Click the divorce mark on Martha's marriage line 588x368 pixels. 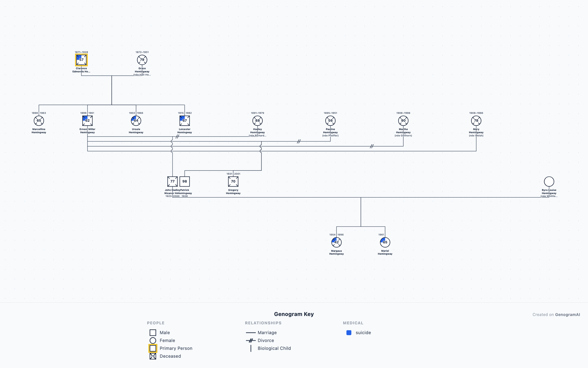coord(372,146)
